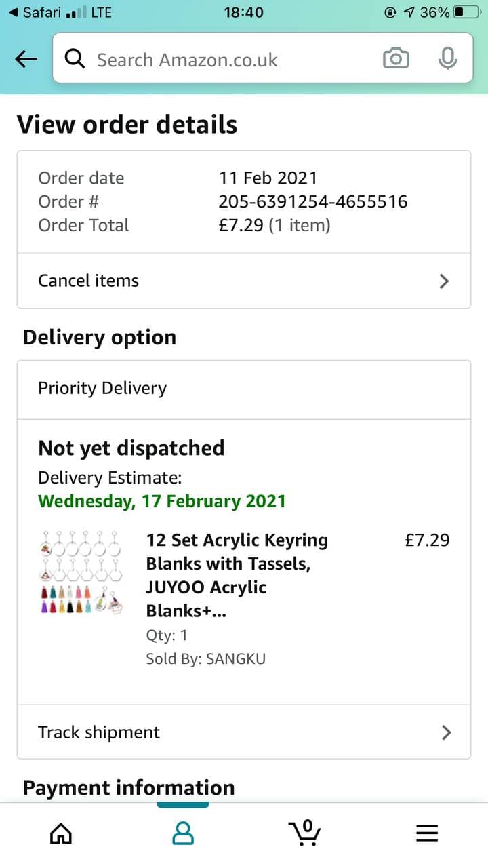
Task: Open the shopping basket icon
Action: 305,831
